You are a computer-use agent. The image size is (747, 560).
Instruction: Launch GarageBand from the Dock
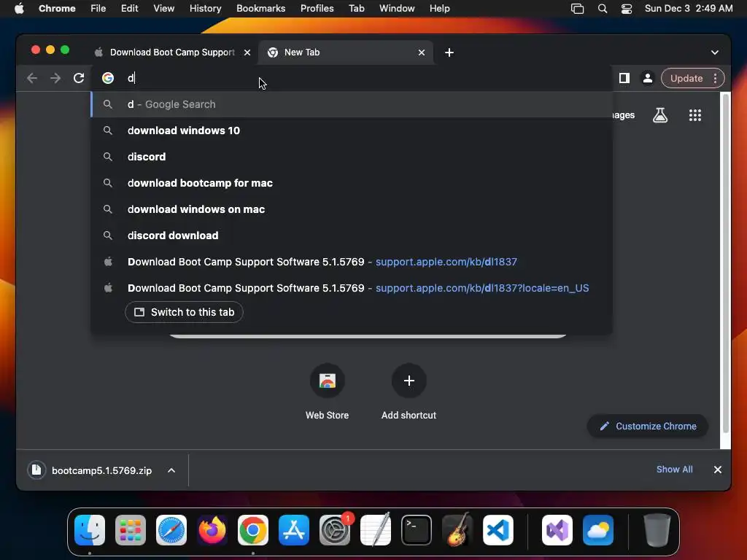(x=457, y=530)
